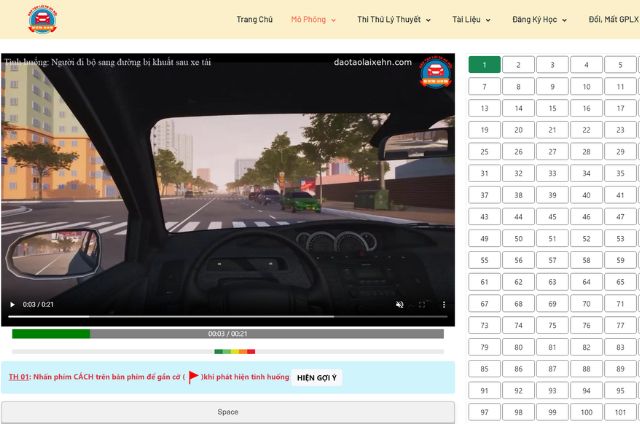
Task: Select situation 63
Action: coord(552,282)
